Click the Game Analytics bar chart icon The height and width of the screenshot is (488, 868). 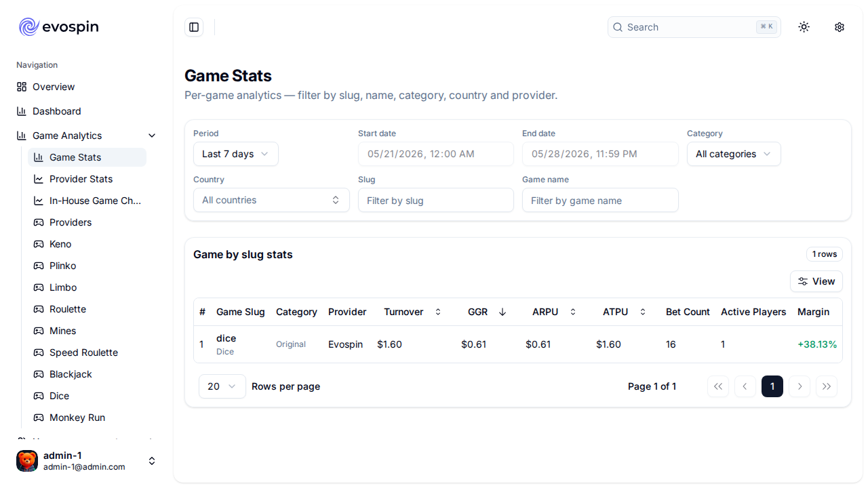pos(22,136)
